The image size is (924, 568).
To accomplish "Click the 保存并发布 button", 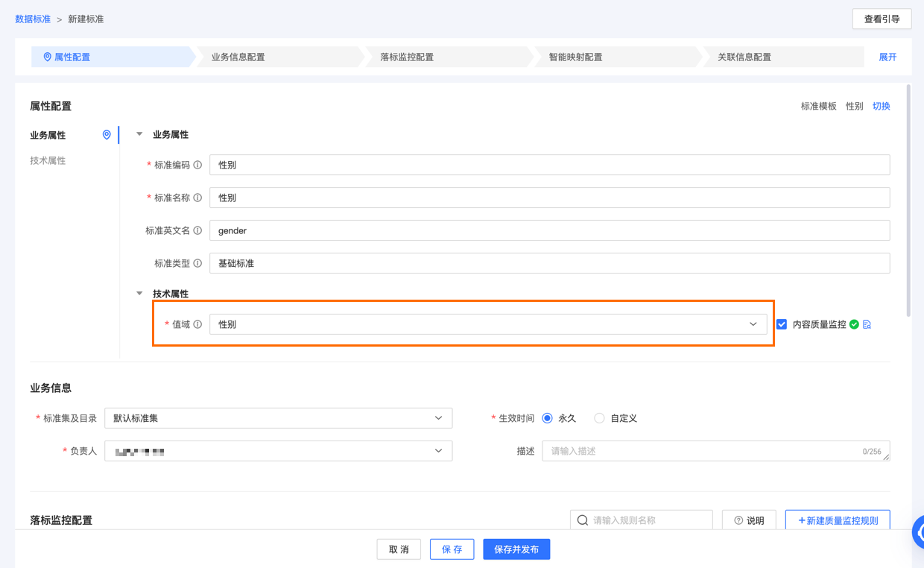I will (x=516, y=549).
